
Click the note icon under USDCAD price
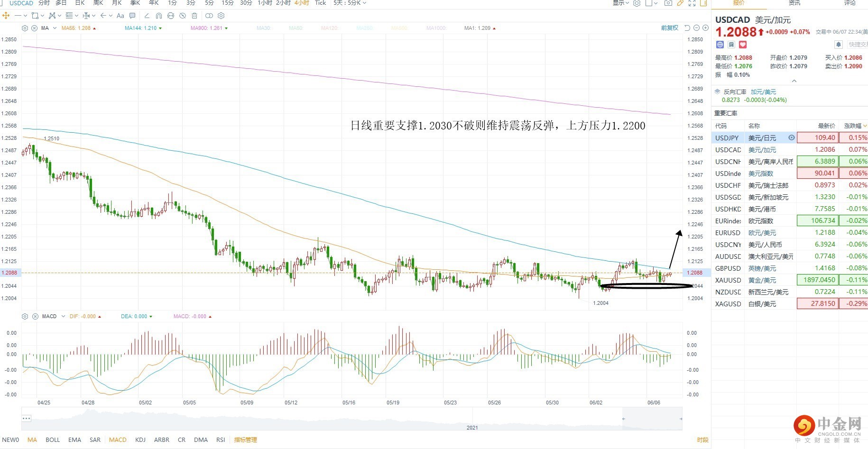731,45
